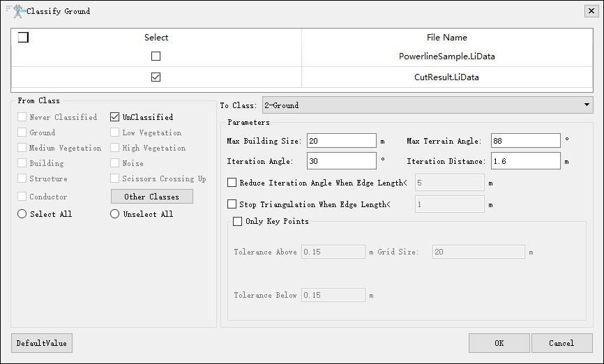The width and height of the screenshot is (604, 364).
Task: Click the PowerlineSample.LiData file name cell
Action: pyautogui.click(x=447, y=56)
